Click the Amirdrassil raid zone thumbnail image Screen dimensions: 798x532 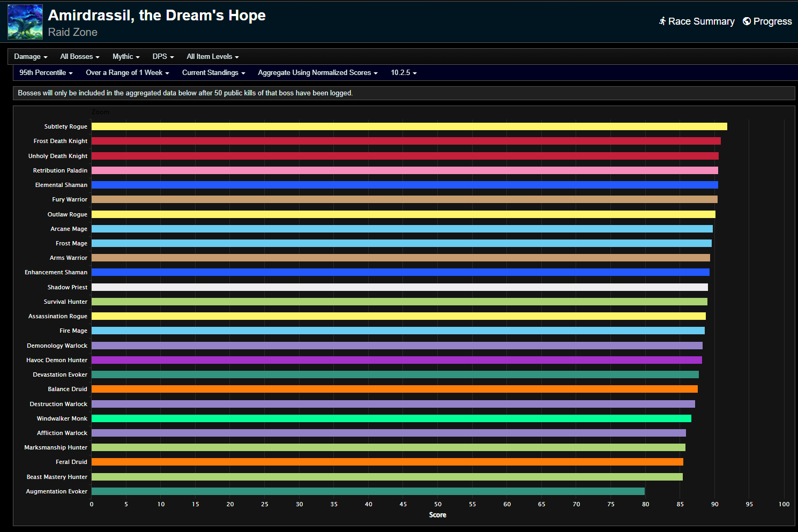(25, 21)
